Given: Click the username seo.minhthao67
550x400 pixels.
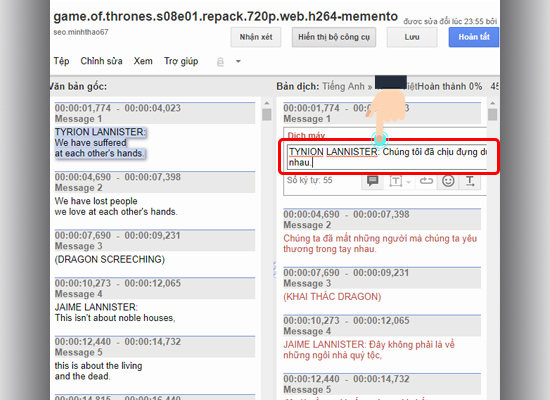Looking at the screenshot, I should 81,32.
